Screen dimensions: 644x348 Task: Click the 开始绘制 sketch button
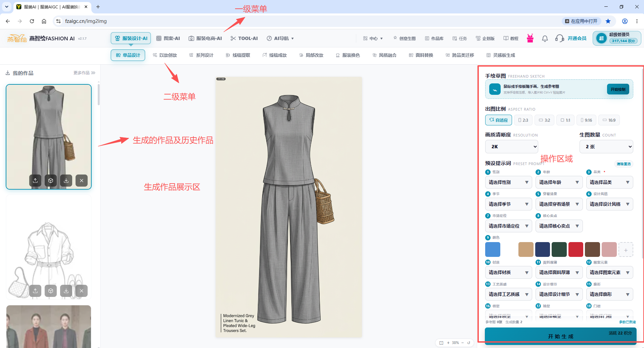click(618, 89)
